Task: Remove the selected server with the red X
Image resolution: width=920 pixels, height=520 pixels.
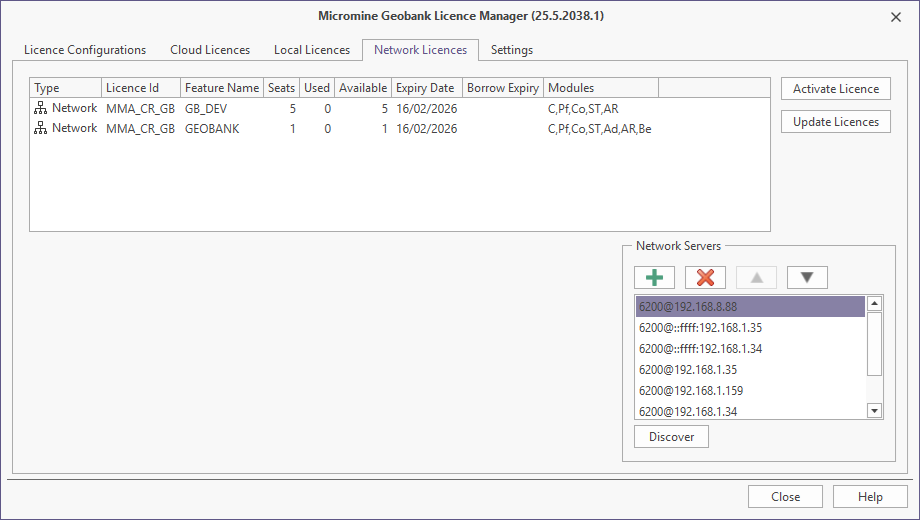Action: [x=705, y=278]
